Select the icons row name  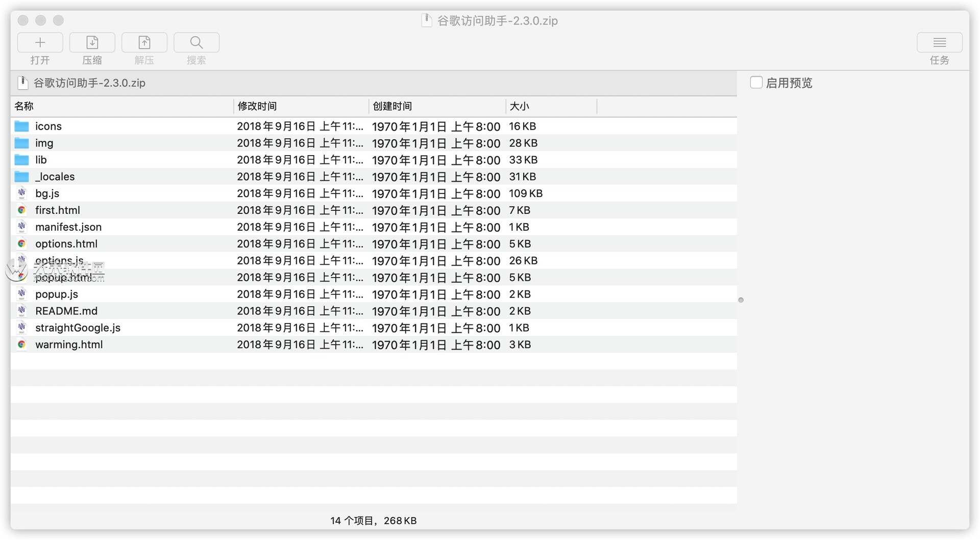point(48,126)
